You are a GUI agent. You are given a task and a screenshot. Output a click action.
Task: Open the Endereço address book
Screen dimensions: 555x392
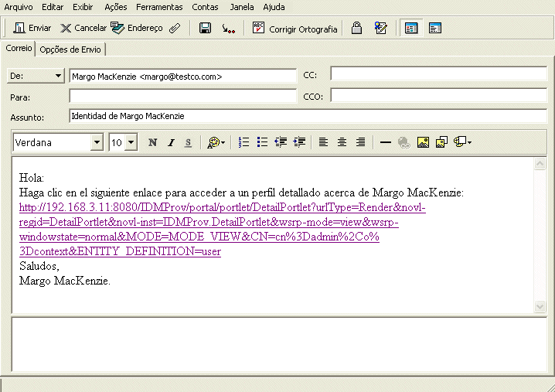137,28
